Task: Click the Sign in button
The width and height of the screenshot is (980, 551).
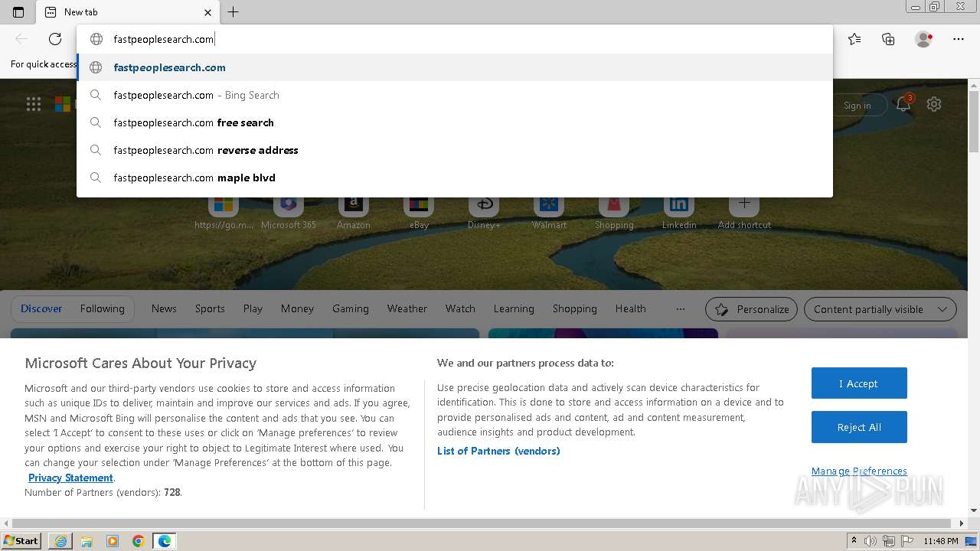Action: (x=857, y=106)
